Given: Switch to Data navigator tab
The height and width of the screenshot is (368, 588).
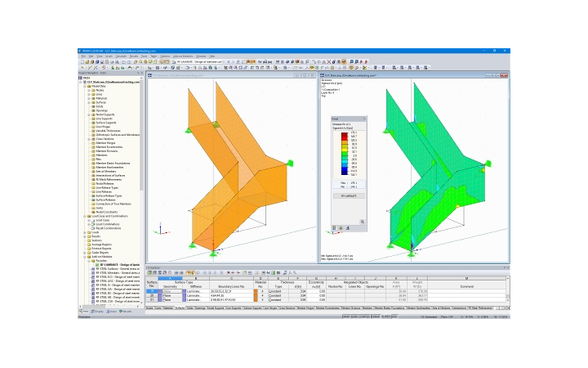Looking at the screenshot, I should tap(84, 312).
